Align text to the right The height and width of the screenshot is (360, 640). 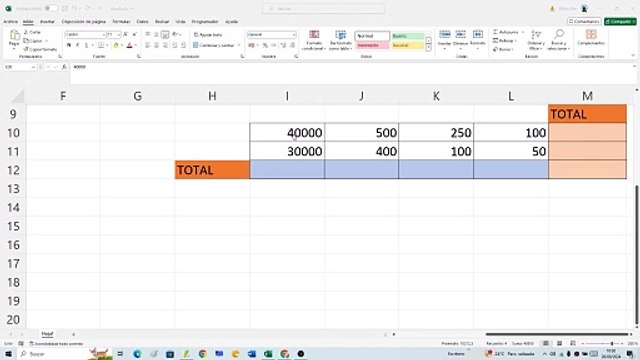[165, 45]
